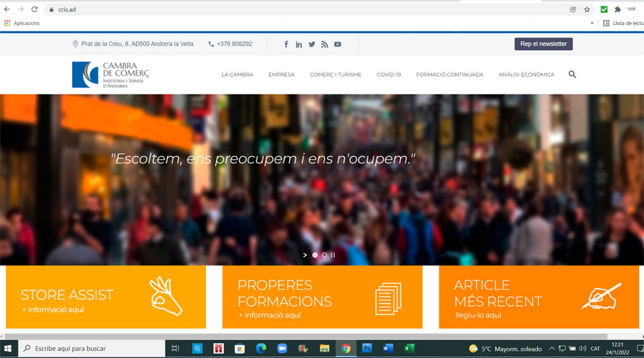This screenshot has height=358, width=644.
Task: Pause the slideshow carousel
Action: point(333,255)
